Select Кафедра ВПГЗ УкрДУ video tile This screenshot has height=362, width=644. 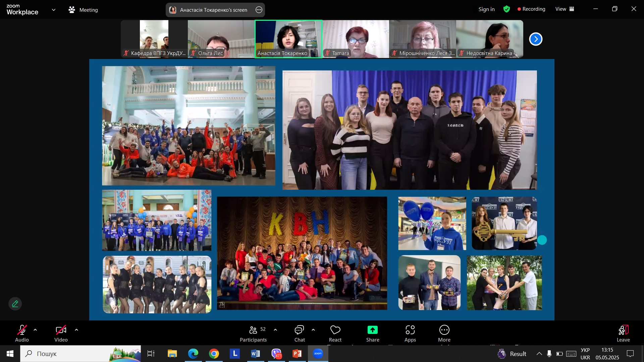click(x=154, y=39)
